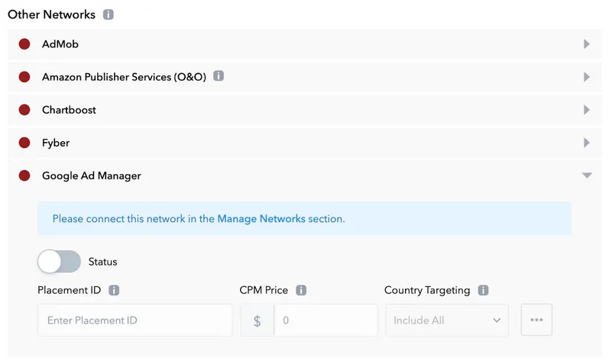Click into the CPM Price amount field

326,321
